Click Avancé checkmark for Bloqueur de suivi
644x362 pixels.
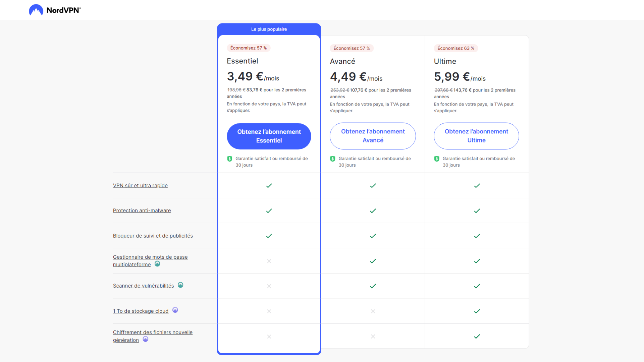coord(373,236)
